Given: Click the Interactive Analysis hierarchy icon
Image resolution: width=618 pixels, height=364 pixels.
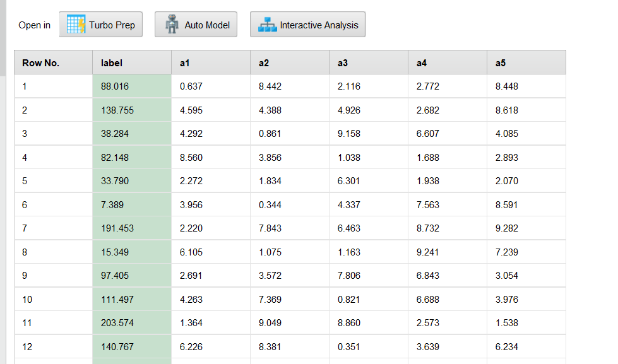Looking at the screenshot, I should tap(267, 25).
